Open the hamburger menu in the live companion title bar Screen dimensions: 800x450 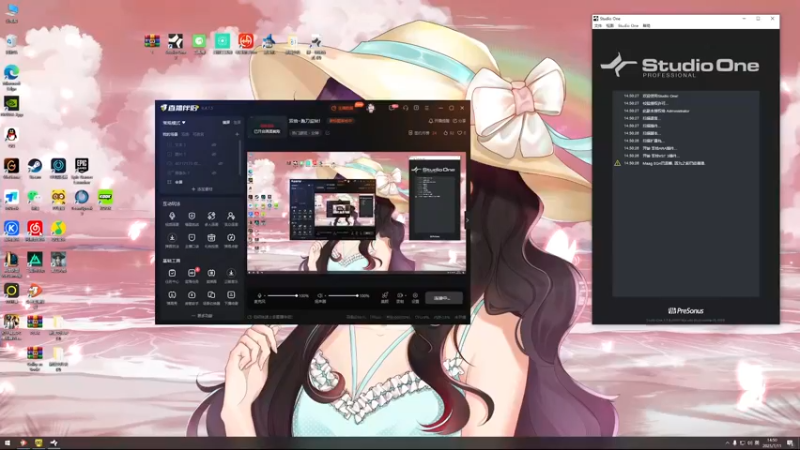pyautogui.click(x=427, y=108)
